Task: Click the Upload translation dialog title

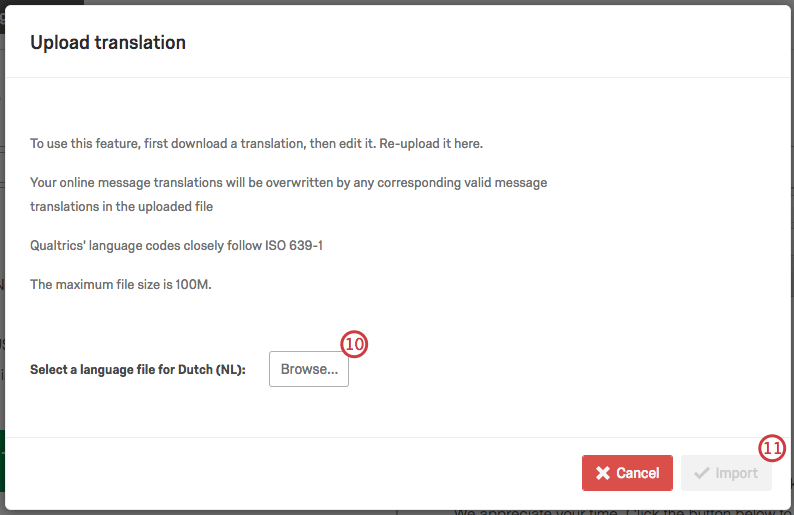Action: (x=108, y=42)
